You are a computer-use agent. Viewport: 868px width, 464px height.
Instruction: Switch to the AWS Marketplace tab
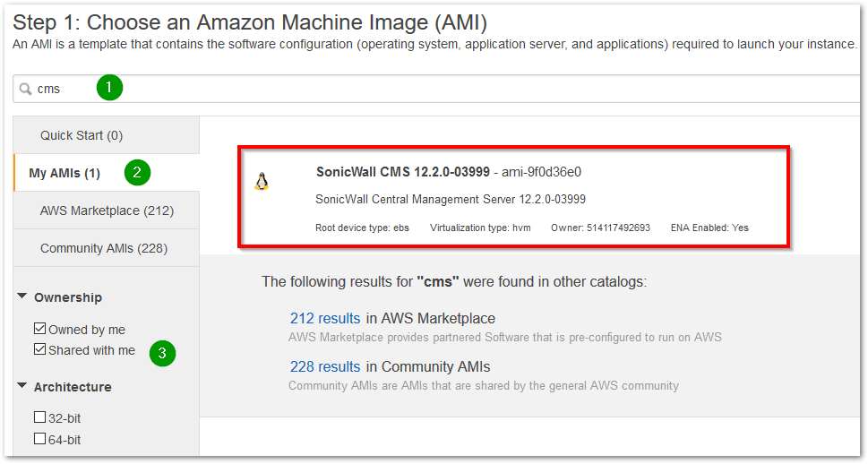tap(107, 211)
